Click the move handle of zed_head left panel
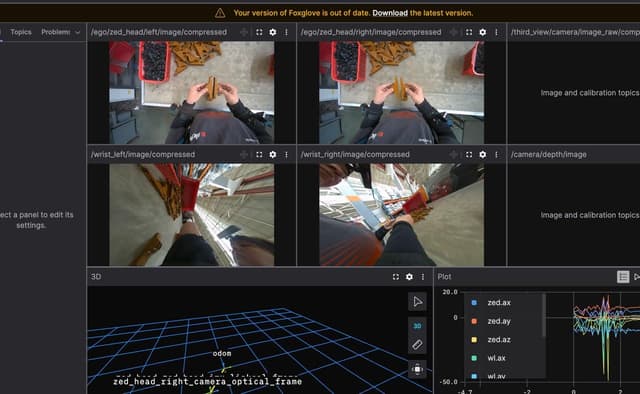The width and height of the screenshot is (640, 394). pos(244,32)
